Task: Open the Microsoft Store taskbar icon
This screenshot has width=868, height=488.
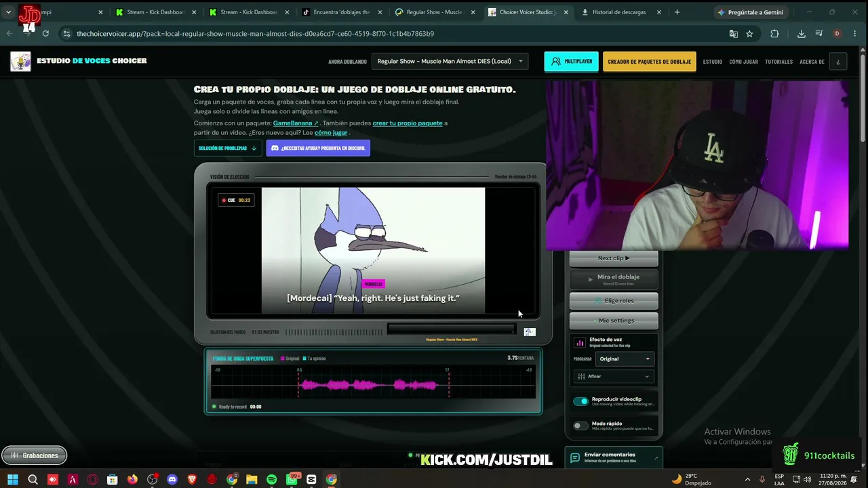Action: pos(113,480)
